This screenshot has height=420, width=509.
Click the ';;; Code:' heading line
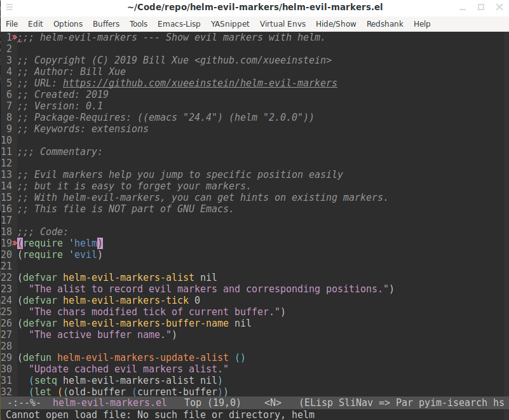pos(43,232)
